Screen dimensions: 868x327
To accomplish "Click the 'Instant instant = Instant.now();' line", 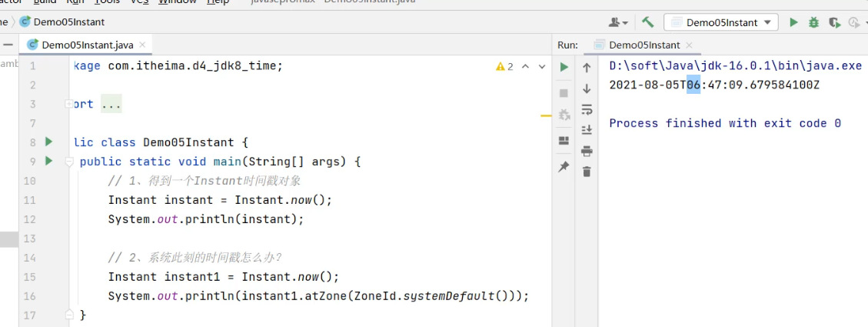I will click(x=220, y=200).
